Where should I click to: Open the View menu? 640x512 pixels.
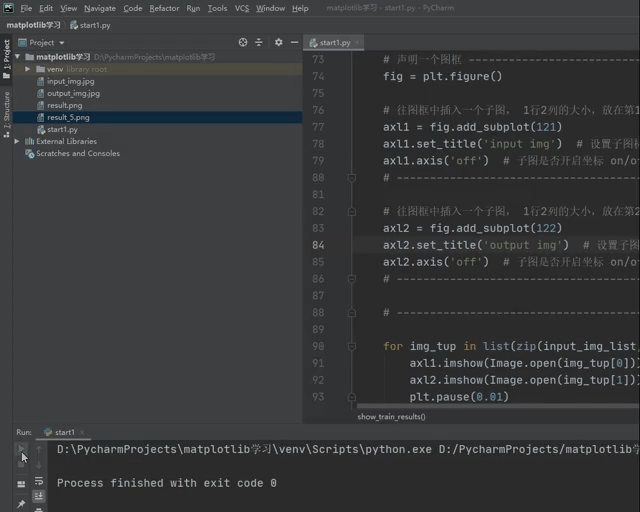(x=69, y=8)
